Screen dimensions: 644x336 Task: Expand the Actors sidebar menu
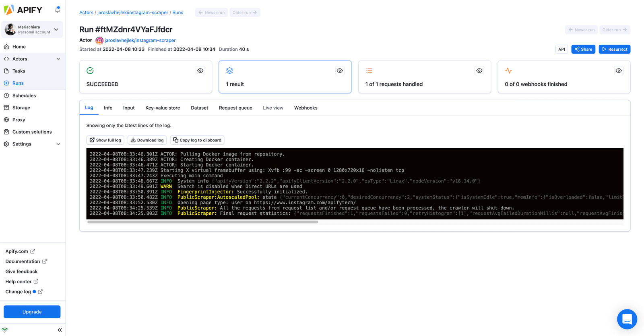click(58, 59)
